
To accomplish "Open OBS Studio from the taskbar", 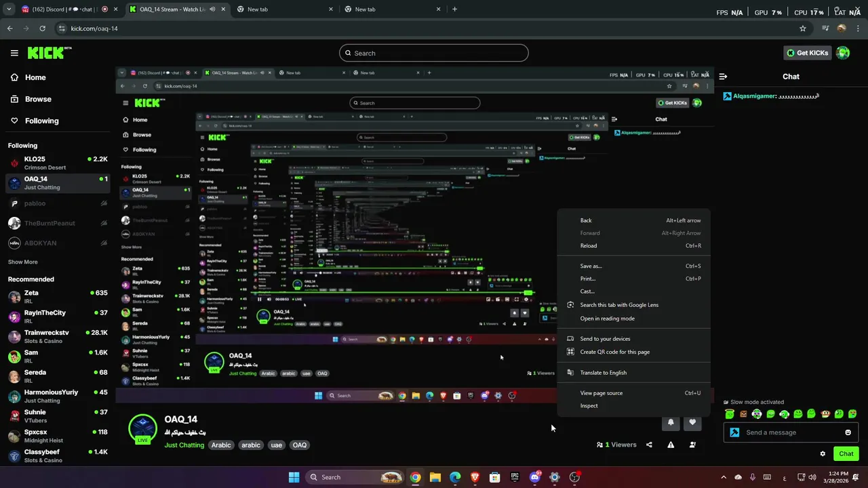I will pyautogui.click(x=575, y=477).
